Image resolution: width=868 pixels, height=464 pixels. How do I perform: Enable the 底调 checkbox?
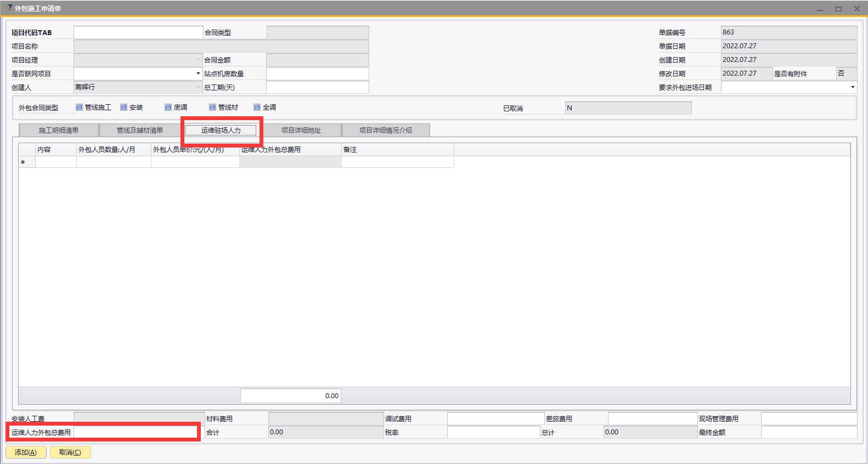tap(168, 107)
